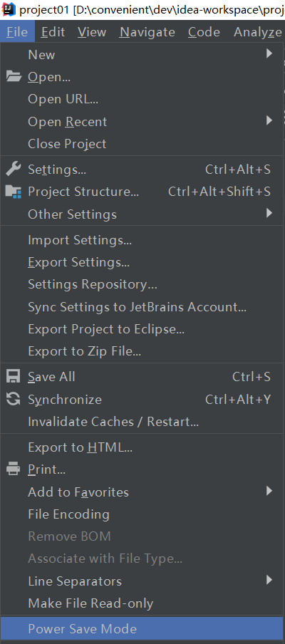Expand the Other Settings submenu
The height and width of the screenshot is (644, 285).
[142, 214]
